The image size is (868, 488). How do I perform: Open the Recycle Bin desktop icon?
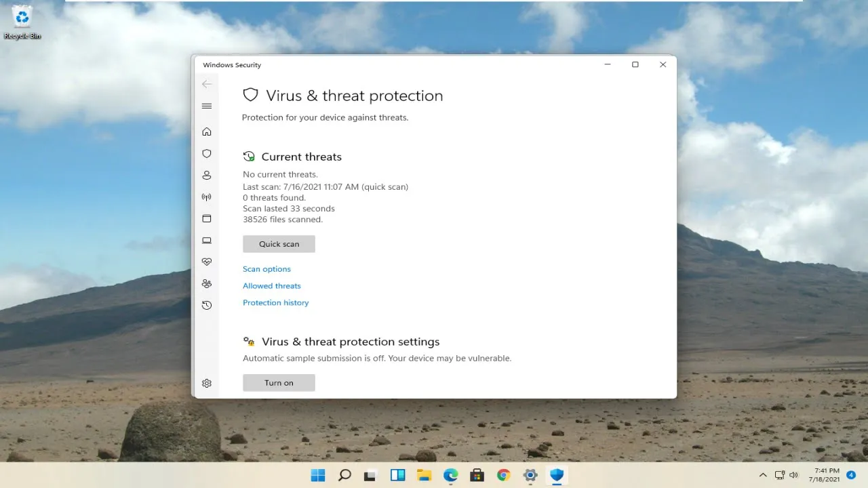22,22
